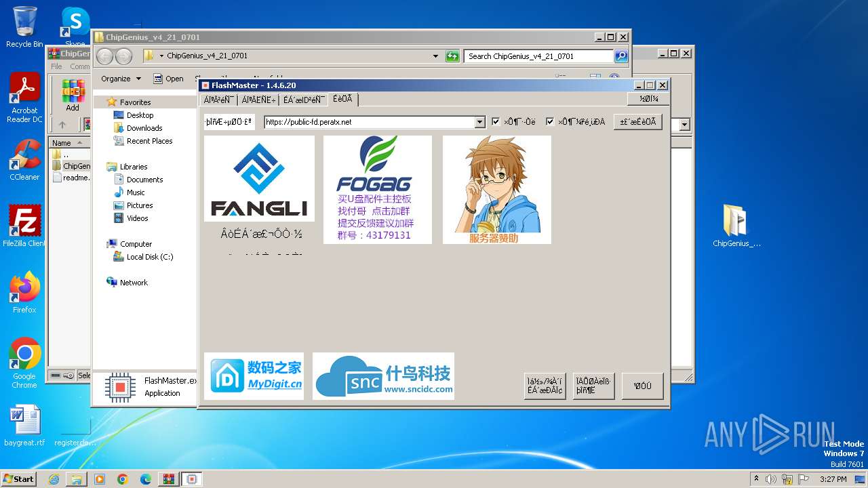Screen dimensions: 868x488
Task: Refresh the Explorer address bar
Action: pos(453,56)
